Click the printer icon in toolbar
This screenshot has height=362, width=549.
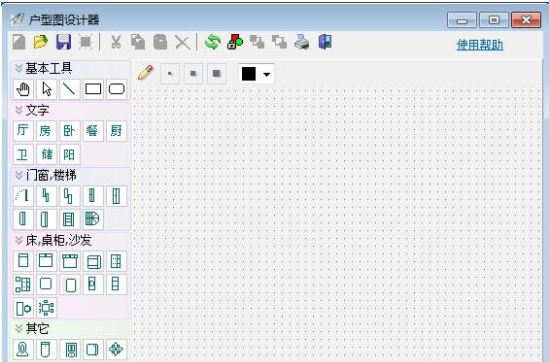coord(302,42)
